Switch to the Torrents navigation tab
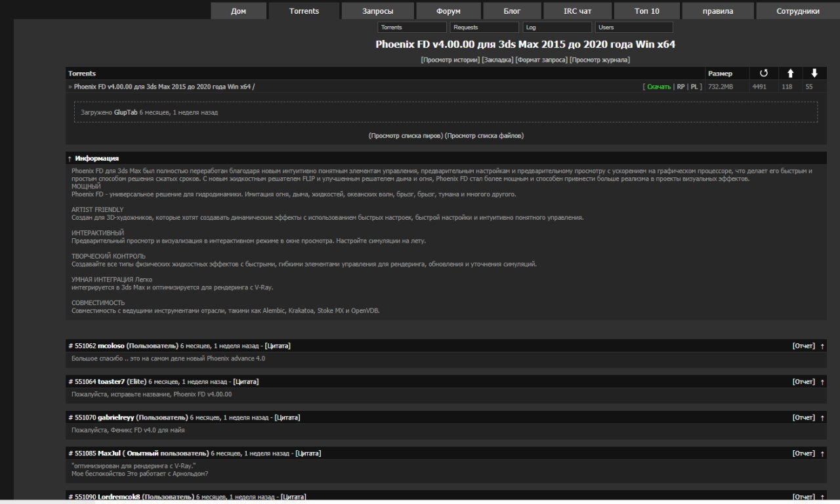Image resolution: width=840 pixels, height=504 pixels. (304, 11)
